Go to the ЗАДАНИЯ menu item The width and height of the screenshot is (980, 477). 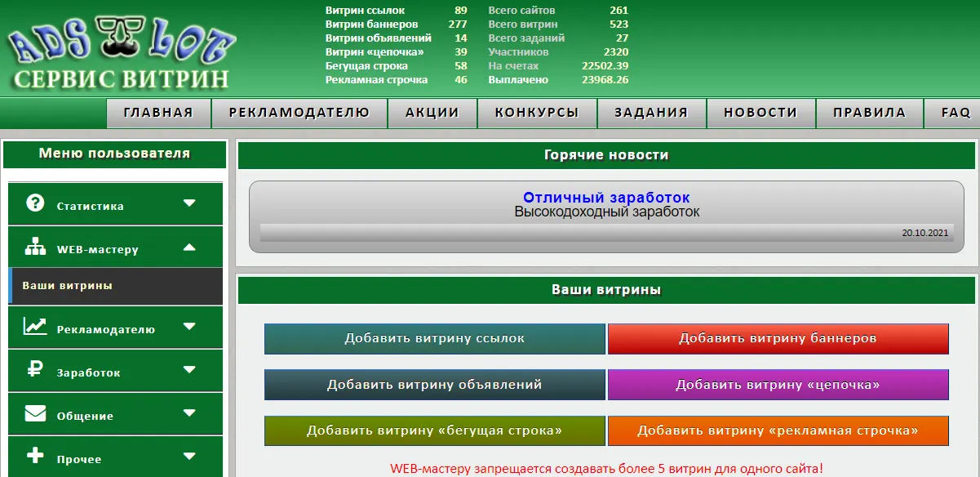point(651,114)
